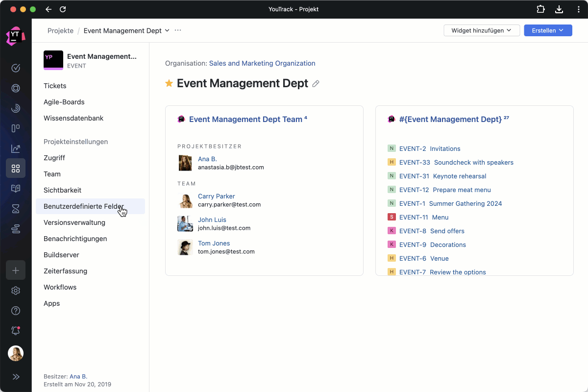The image size is (588, 392).
Task: Click the Helpdesk lifebuoy sidebar icon
Action: point(16,88)
